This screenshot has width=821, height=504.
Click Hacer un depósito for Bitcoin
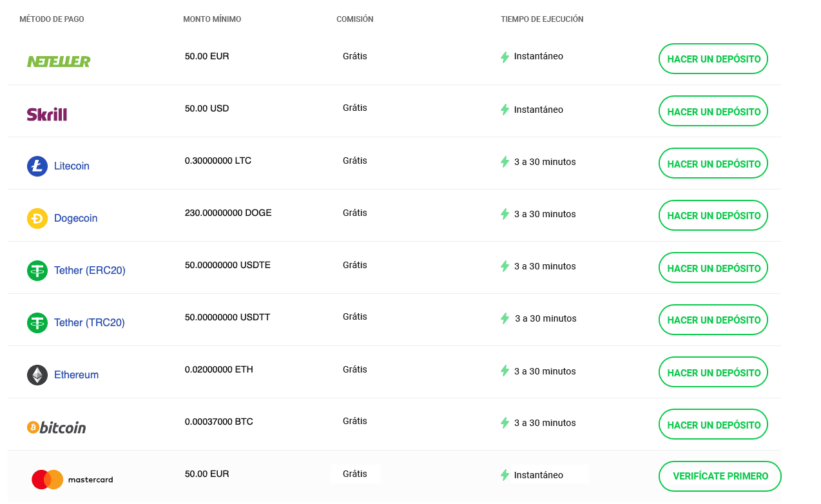713,425
